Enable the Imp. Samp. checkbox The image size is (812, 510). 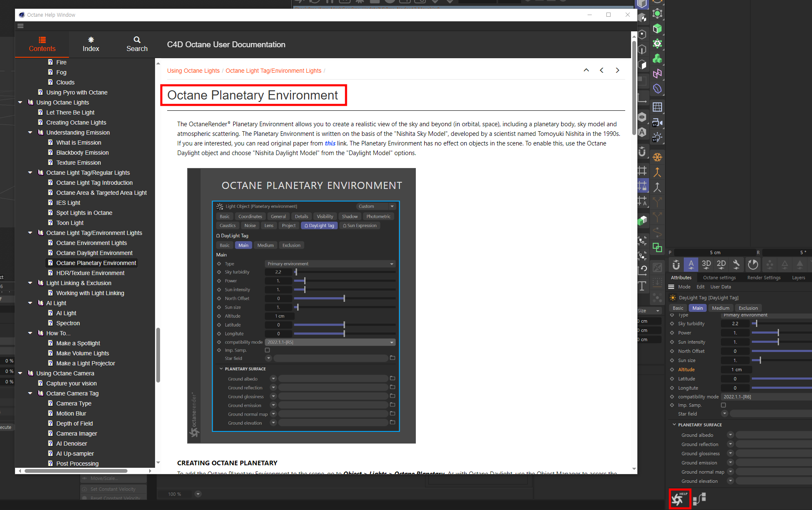click(723, 405)
